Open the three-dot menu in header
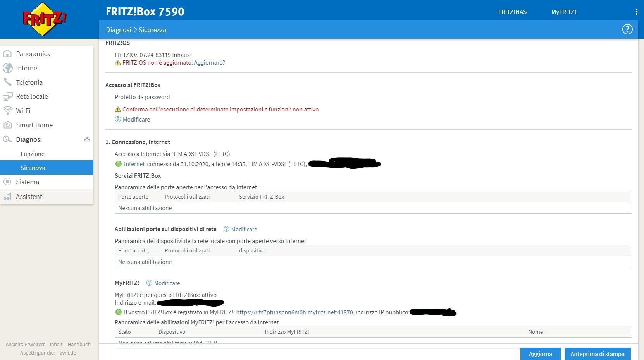 click(636, 12)
